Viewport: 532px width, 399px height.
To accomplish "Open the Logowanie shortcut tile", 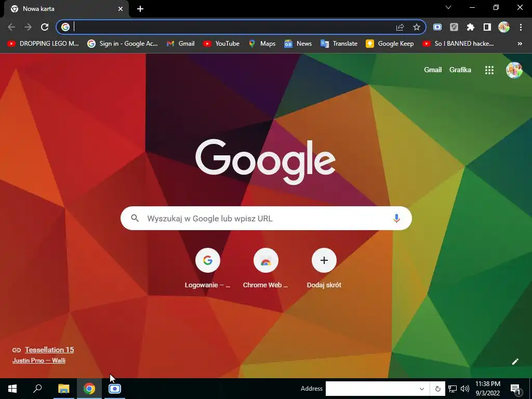I will (208, 268).
